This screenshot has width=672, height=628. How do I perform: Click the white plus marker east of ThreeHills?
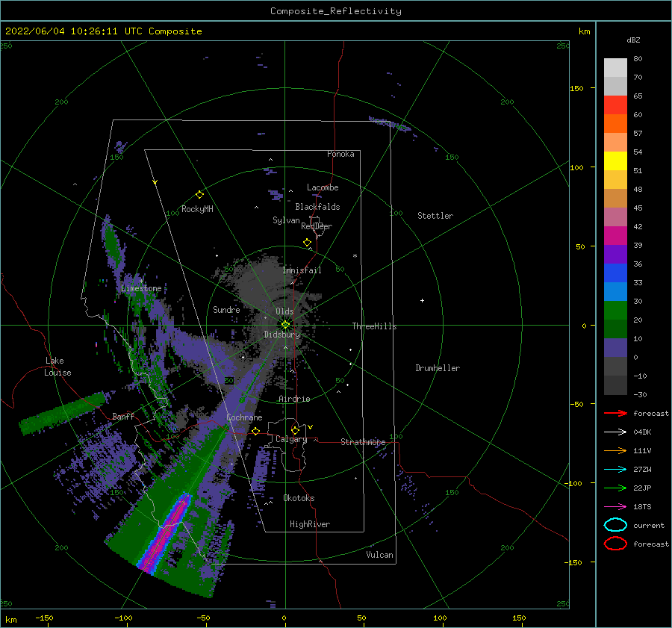(422, 300)
